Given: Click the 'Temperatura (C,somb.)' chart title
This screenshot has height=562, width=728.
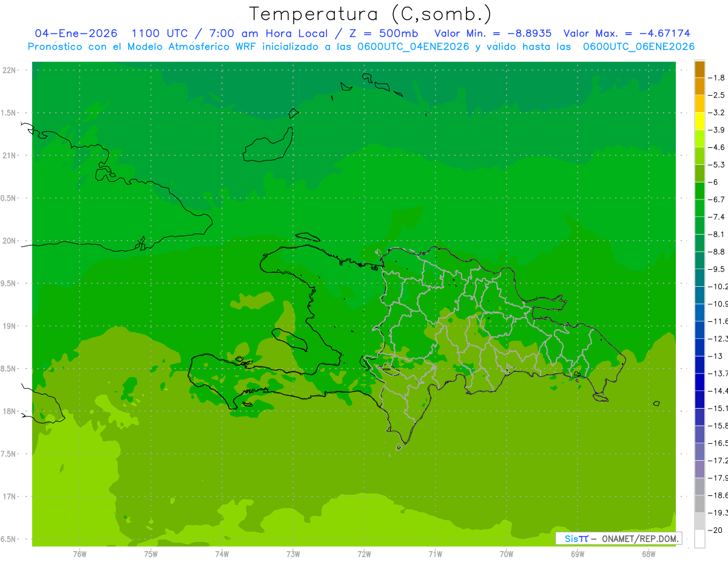Looking at the screenshot, I should coord(371,14).
